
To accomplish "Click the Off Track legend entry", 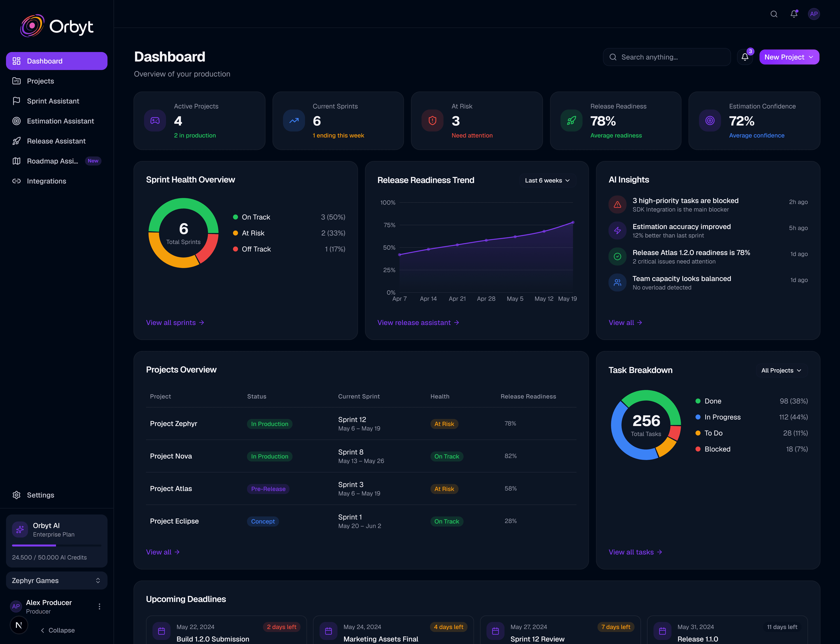I will click(x=289, y=249).
